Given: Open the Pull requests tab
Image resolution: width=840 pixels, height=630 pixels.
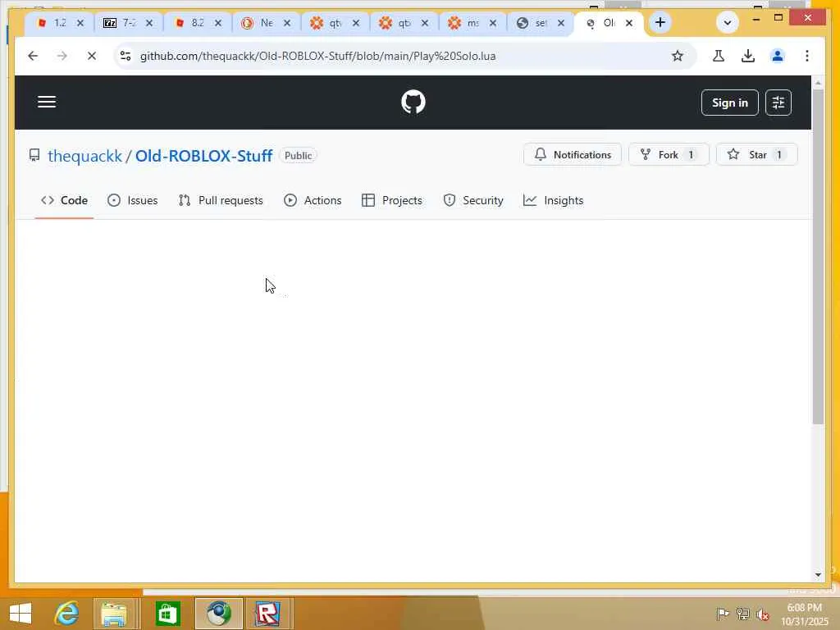Looking at the screenshot, I should click(x=221, y=200).
